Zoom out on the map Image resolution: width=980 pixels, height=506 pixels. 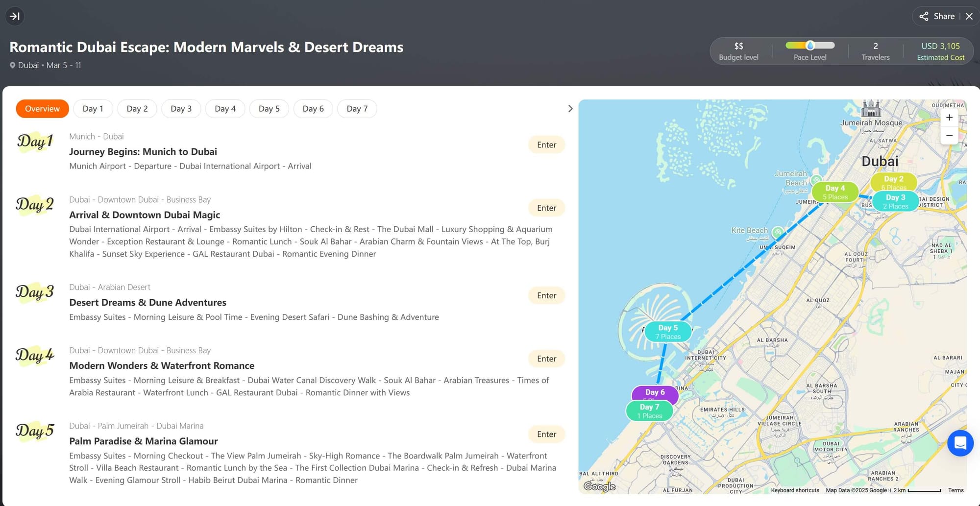(x=949, y=136)
